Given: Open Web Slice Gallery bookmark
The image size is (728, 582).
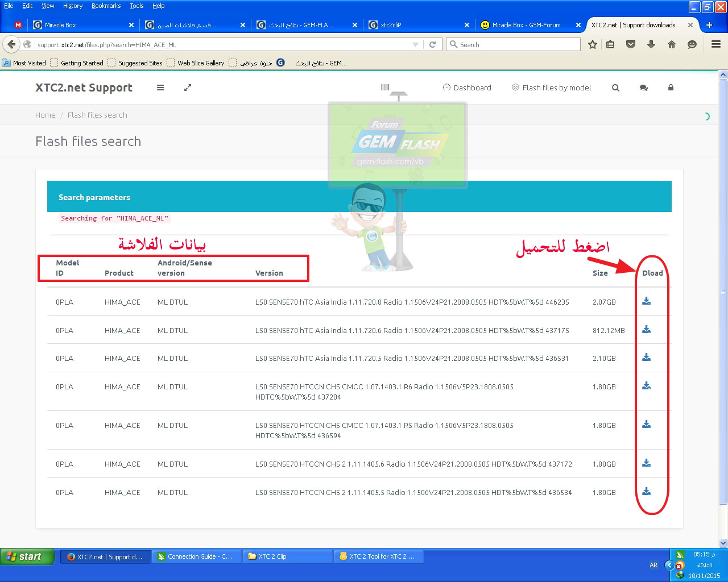Looking at the screenshot, I should [x=196, y=63].
